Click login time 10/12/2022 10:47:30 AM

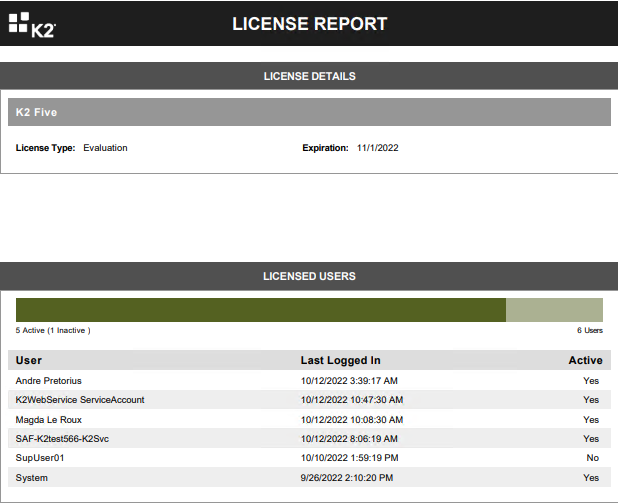click(x=352, y=400)
